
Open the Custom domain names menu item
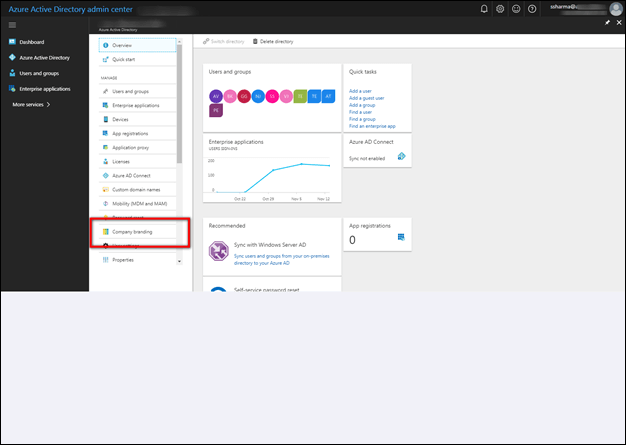click(137, 190)
